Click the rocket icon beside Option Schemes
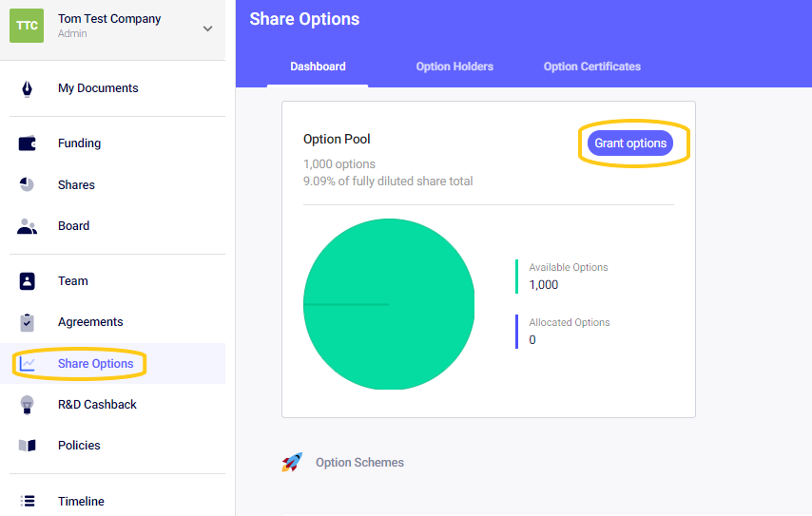Viewport: 812px width, 516px height. pyautogui.click(x=292, y=462)
